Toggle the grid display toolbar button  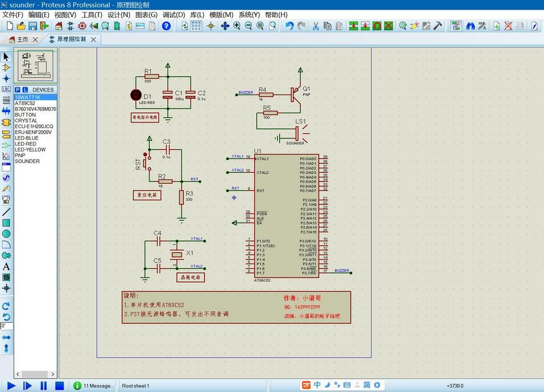(x=196, y=26)
